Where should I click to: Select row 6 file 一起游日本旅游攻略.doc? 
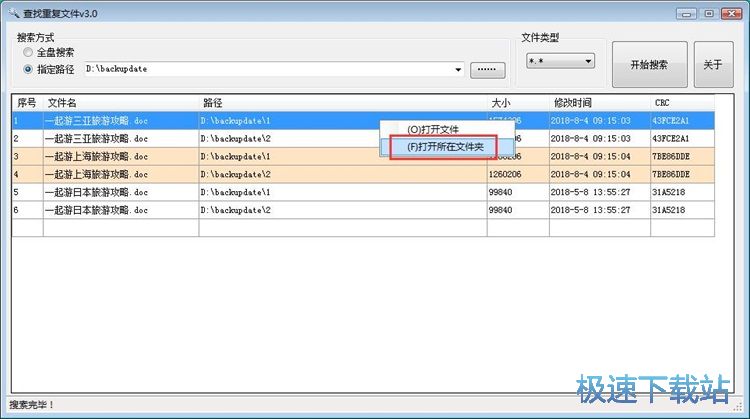point(96,210)
